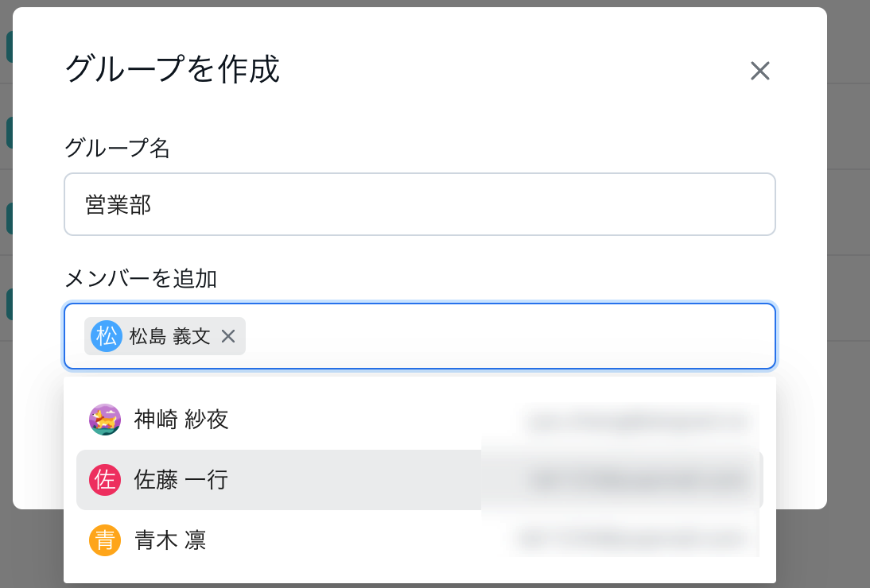The height and width of the screenshot is (588, 870).
Task: Click blurred email beside 佐藤 一行
Action: click(x=637, y=481)
